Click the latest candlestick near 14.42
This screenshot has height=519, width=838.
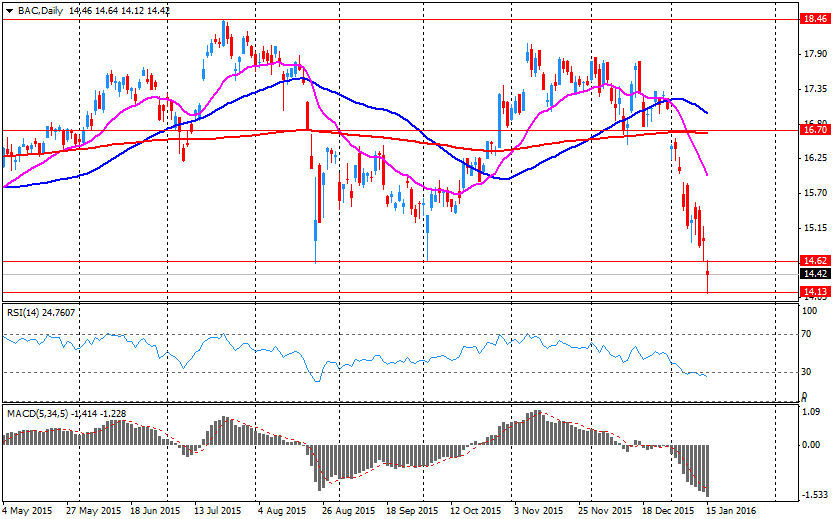(x=708, y=273)
